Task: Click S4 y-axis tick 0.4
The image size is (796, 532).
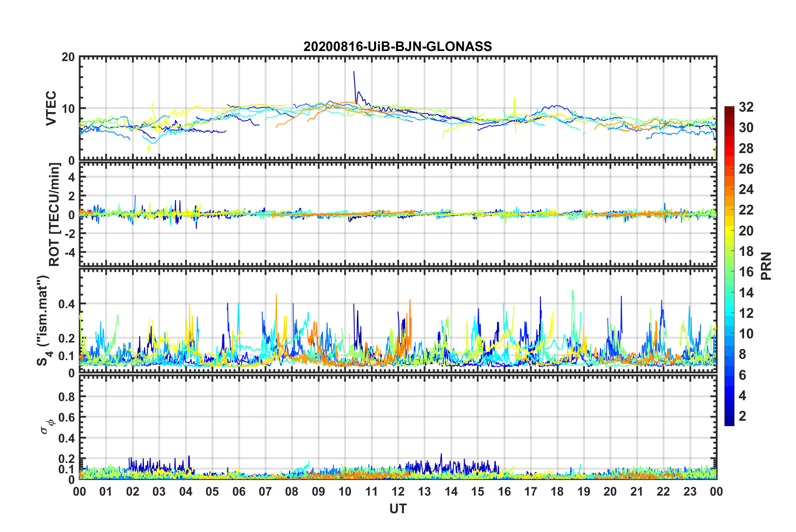Action: pos(67,304)
